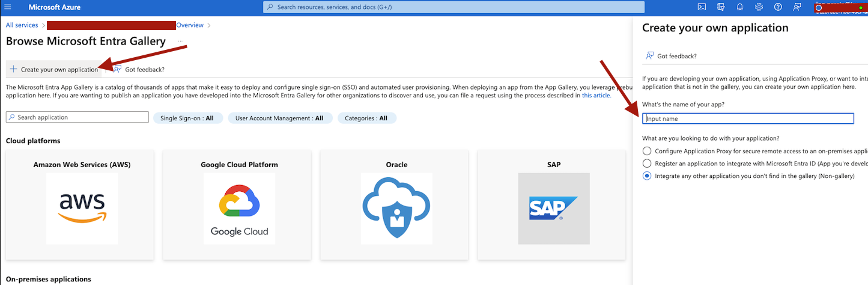
Task: Click the ellipsis next to the gallery title
Action: tap(180, 41)
